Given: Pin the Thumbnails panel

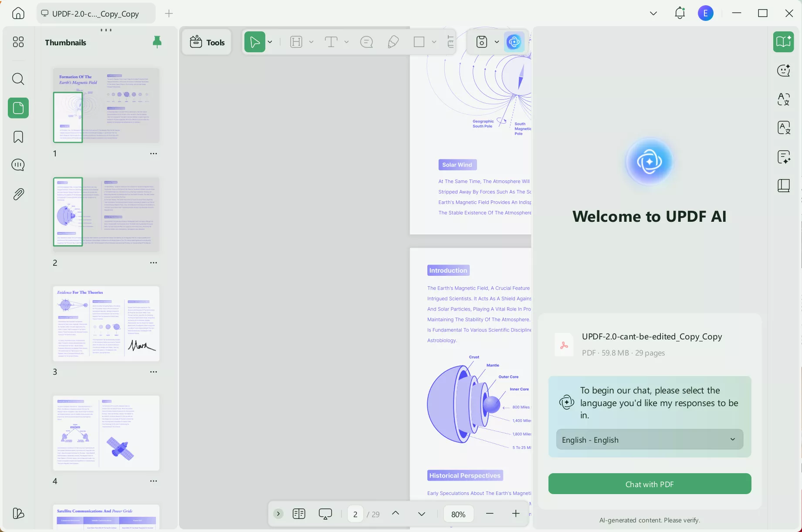Looking at the screenshot, I should pyautogui.click(x=157, y=42).
